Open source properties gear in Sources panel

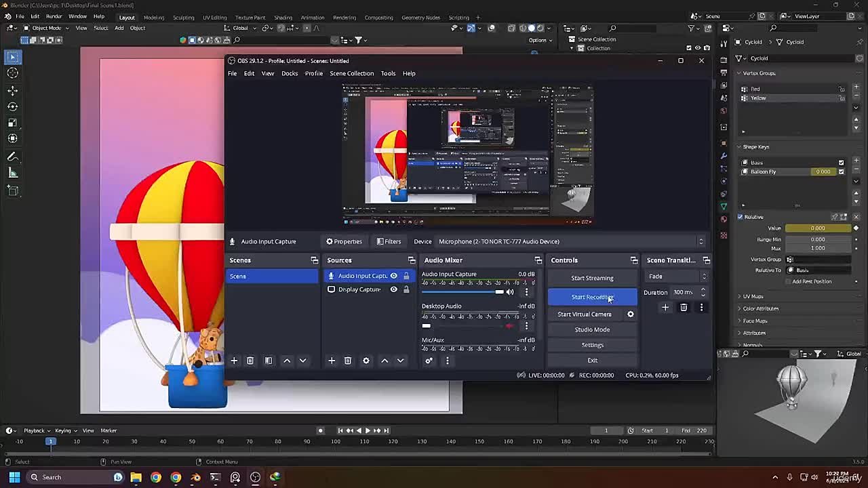point(366,361)
